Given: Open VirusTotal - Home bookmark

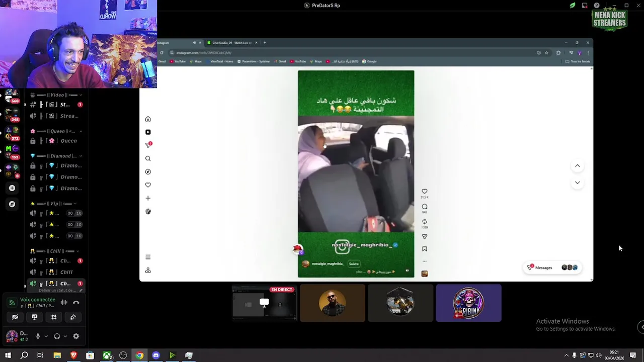Looking at the screenshot, I should [219, 61].
